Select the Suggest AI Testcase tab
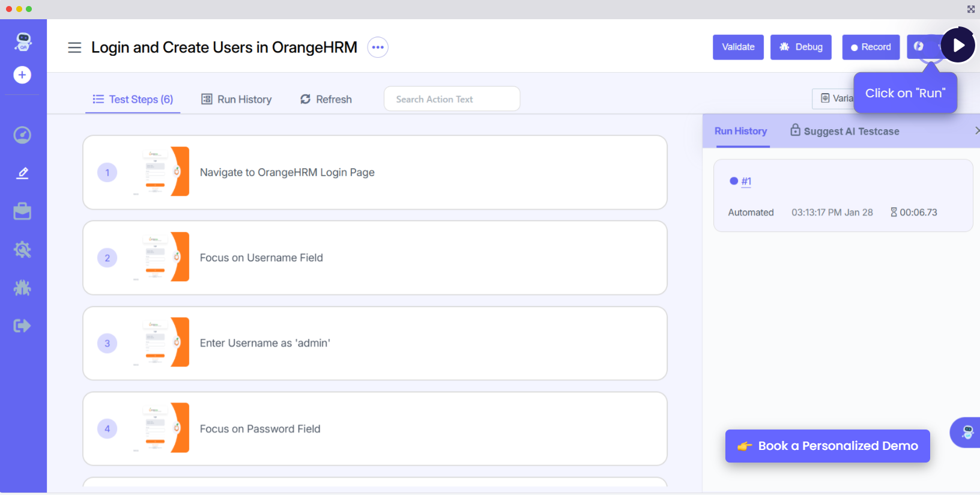This screenshot has height=495, width=980. [x=844, y=132]
